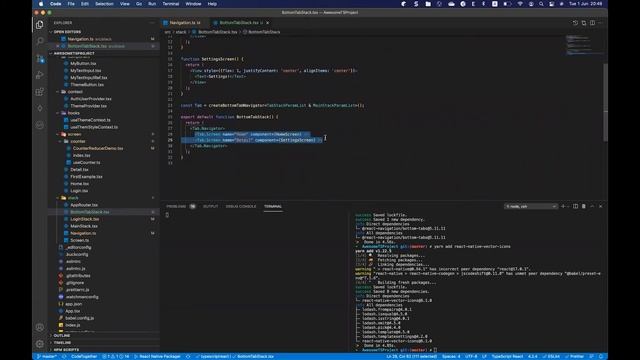
Task: Open the Explorer view in activity bar
Action: tap(40, 25)
